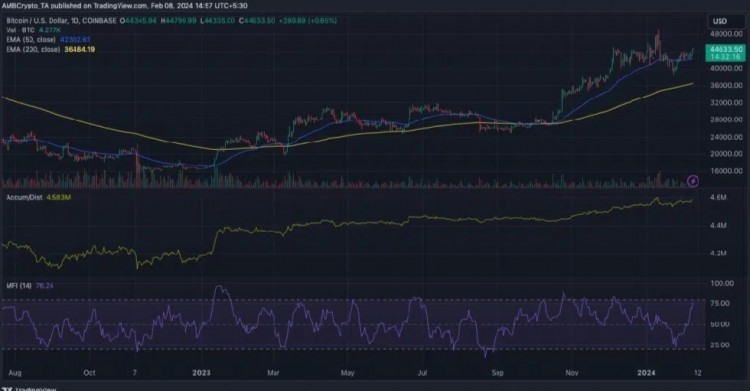Click the 75.00 MFI axis label
The image size is (750, 391).
click(721, 303)
